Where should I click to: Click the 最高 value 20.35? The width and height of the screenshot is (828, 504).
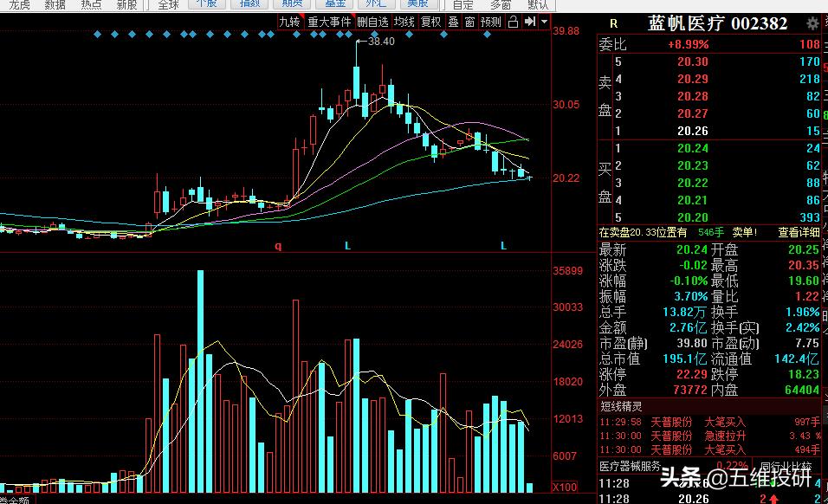[804, 265]
